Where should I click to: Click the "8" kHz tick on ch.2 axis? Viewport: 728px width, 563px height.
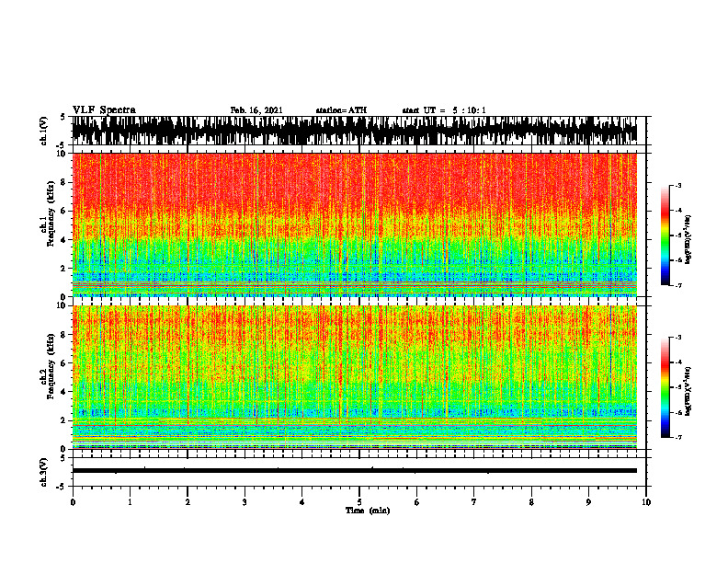point(63,335)
